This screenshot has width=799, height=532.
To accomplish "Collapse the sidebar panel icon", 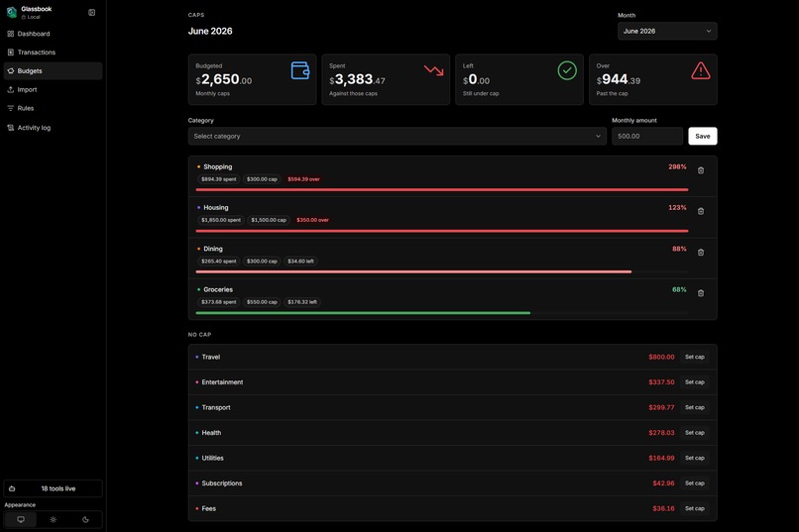I will pyautogui.click(x=92, y=12).
